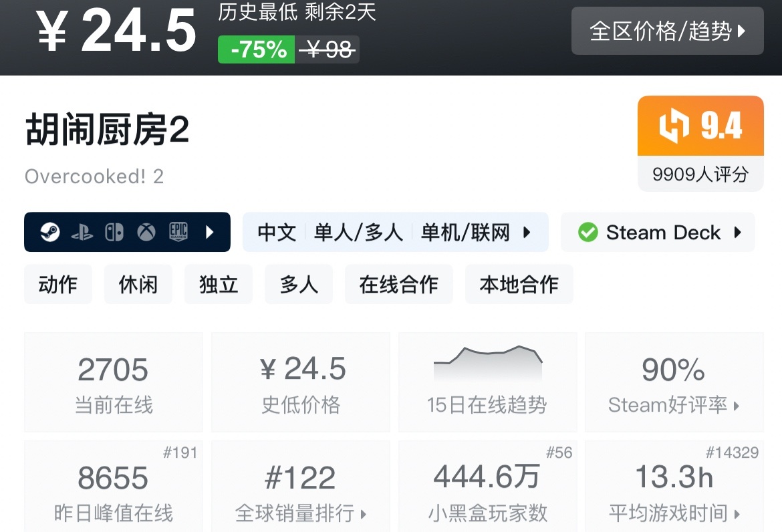Click the PlayStation platform icon
The height and width of the screenshot is (532, 782).
[82, 233]
